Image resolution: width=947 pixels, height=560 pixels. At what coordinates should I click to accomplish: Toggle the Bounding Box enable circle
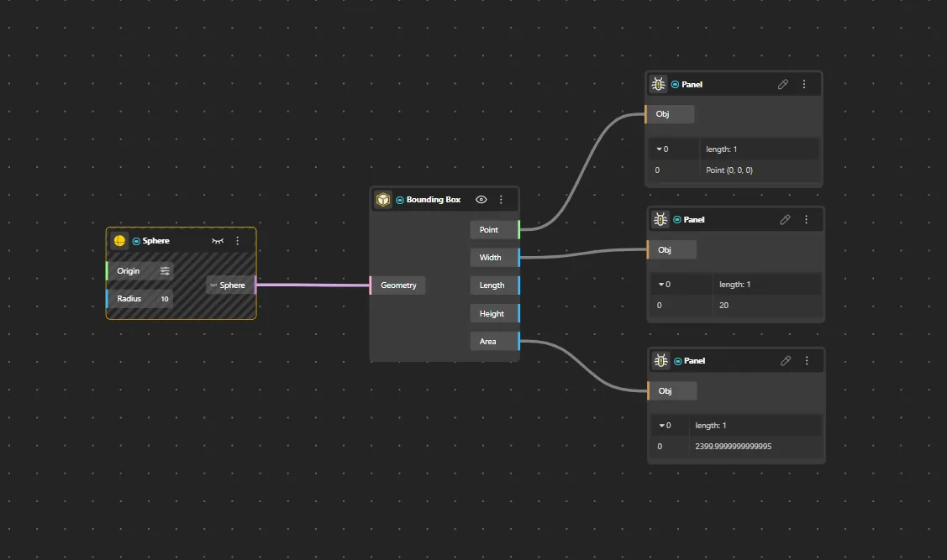(400, 200)
